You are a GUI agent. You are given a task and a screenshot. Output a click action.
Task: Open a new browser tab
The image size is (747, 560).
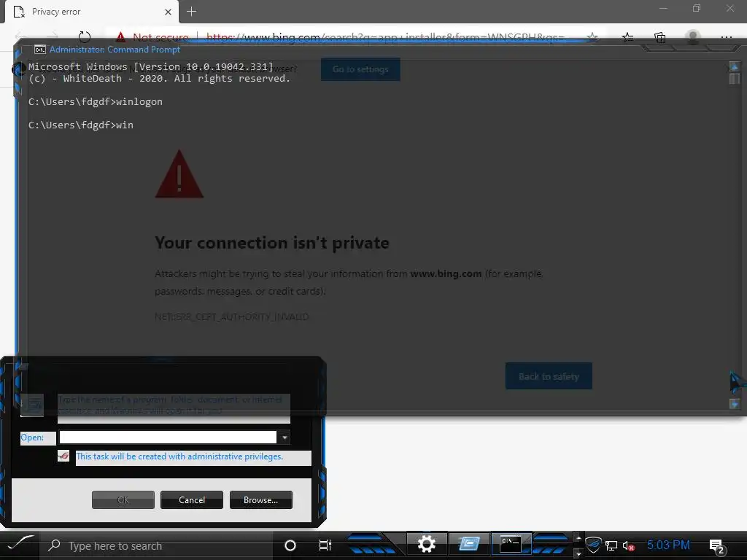(x=192, y=12)
